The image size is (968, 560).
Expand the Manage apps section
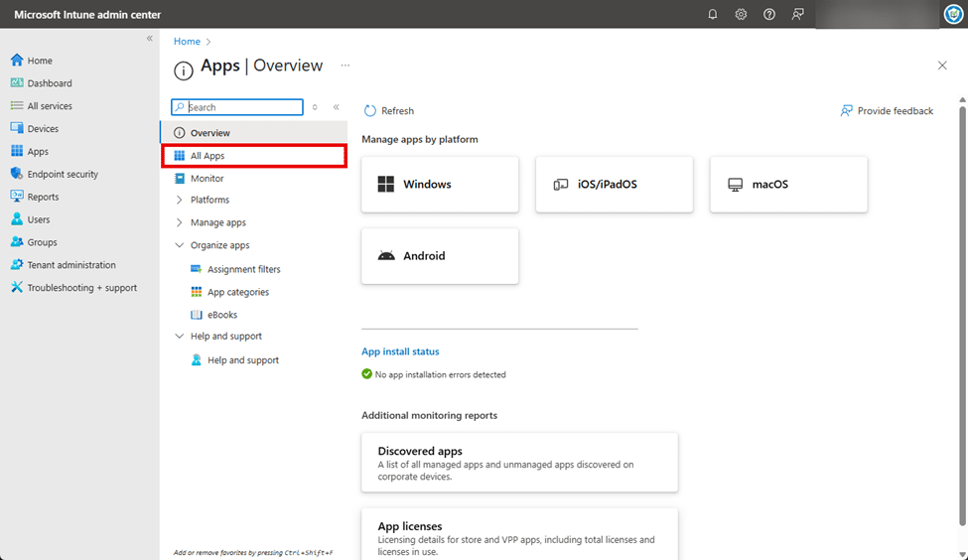(180, 223)
